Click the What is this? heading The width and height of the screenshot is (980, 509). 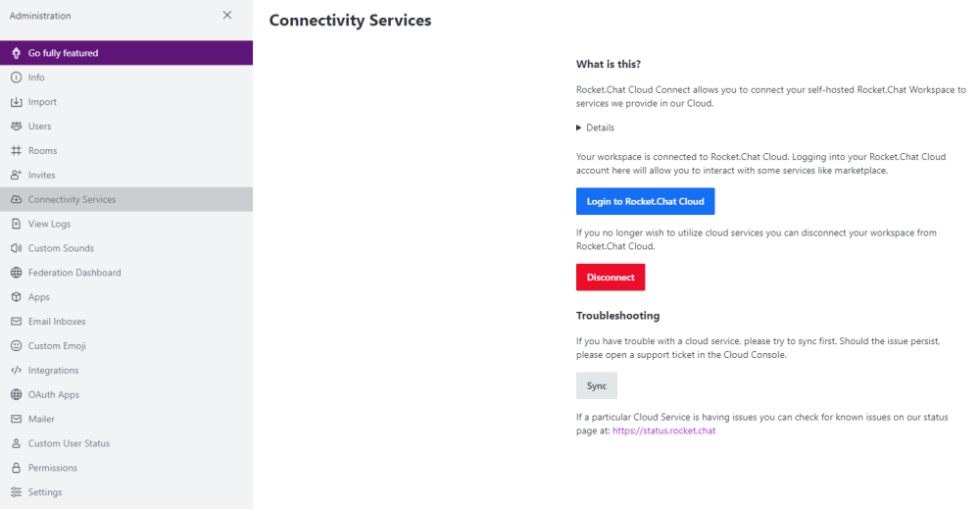pos(609,65)
